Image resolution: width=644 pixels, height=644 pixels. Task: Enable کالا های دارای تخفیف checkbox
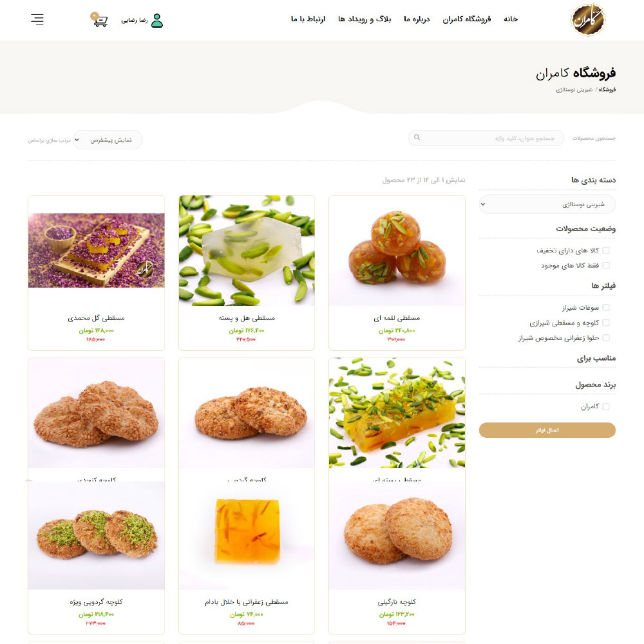pos(606,251)
